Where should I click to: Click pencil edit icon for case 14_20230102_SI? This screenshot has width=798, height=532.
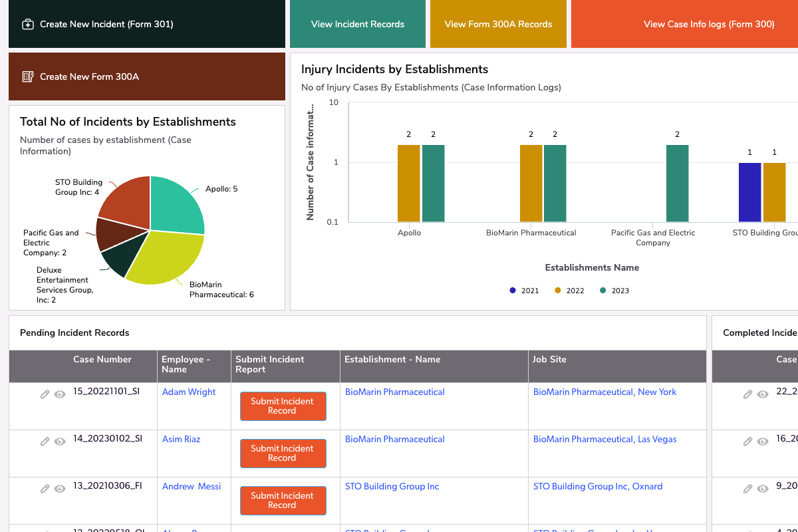click(x=45, y=442)
